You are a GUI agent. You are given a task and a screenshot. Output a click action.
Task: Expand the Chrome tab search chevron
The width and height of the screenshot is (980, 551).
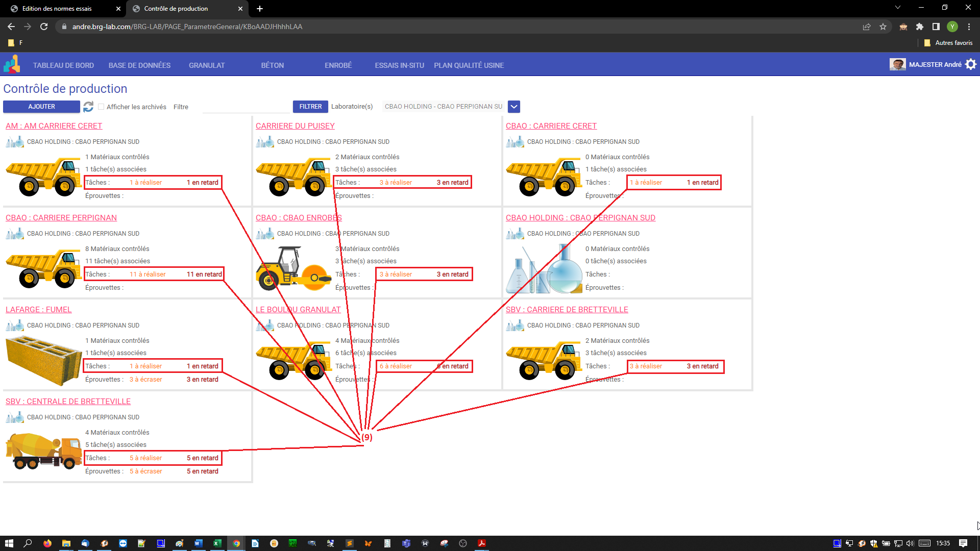[898, 7]
